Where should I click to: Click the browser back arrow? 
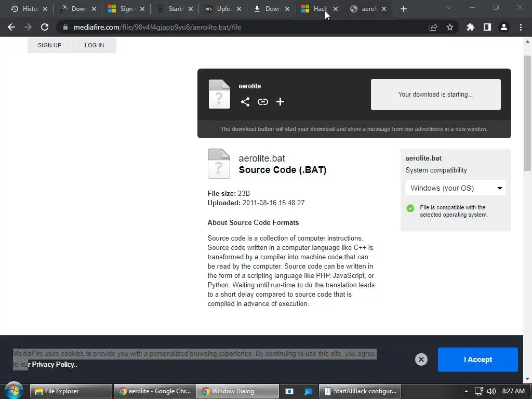pos(11,27)
